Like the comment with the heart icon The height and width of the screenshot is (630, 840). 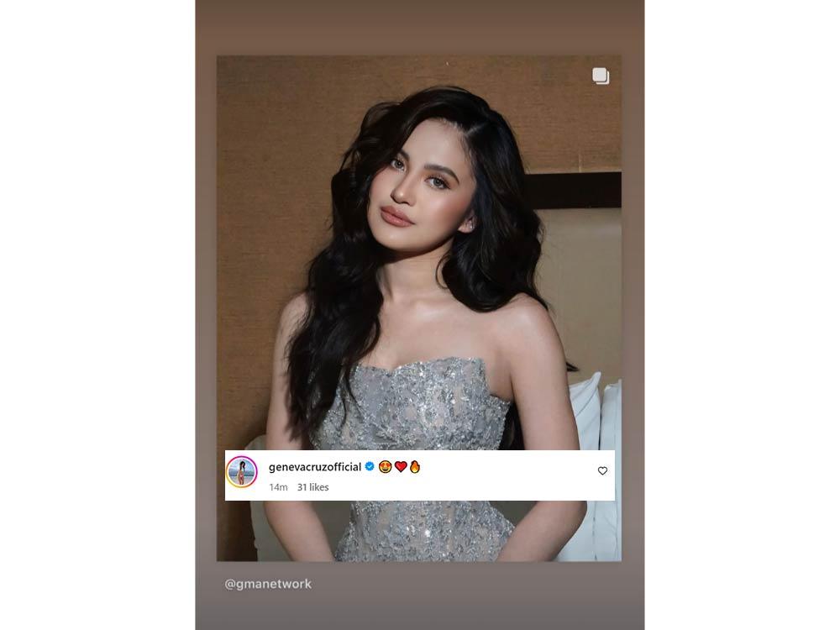602,471
